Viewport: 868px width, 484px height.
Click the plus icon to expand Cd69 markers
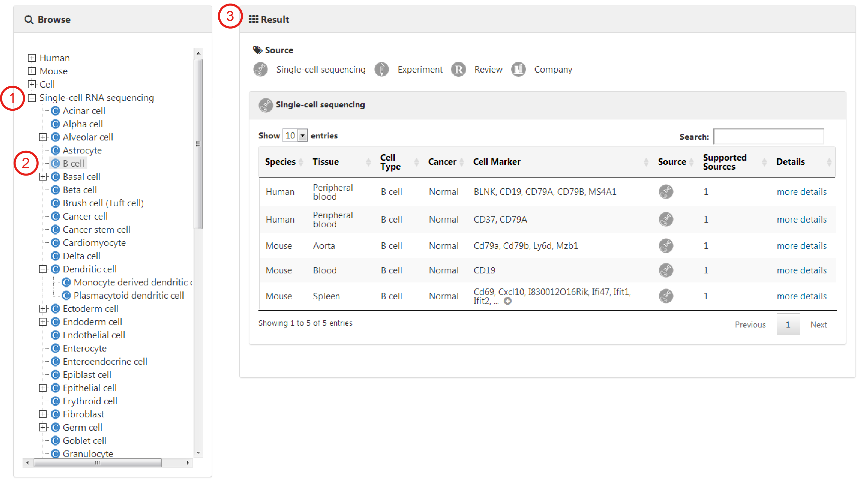[x=507, y=301]
